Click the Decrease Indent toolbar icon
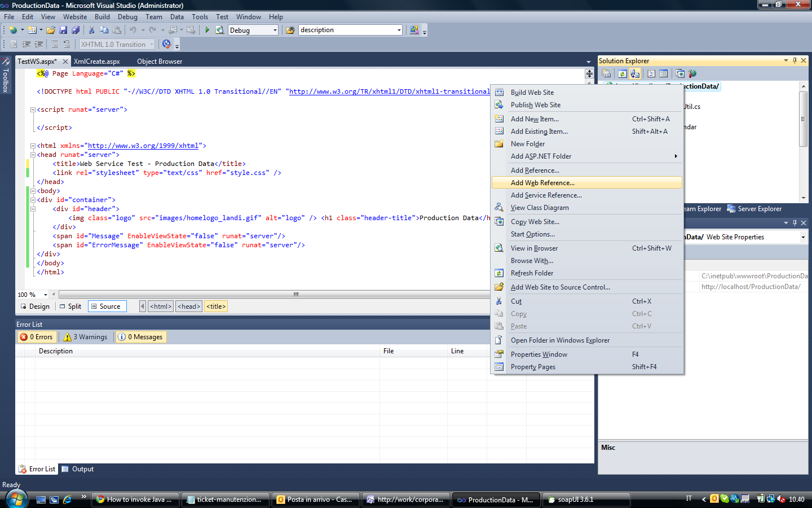 [x=26, y=44]
